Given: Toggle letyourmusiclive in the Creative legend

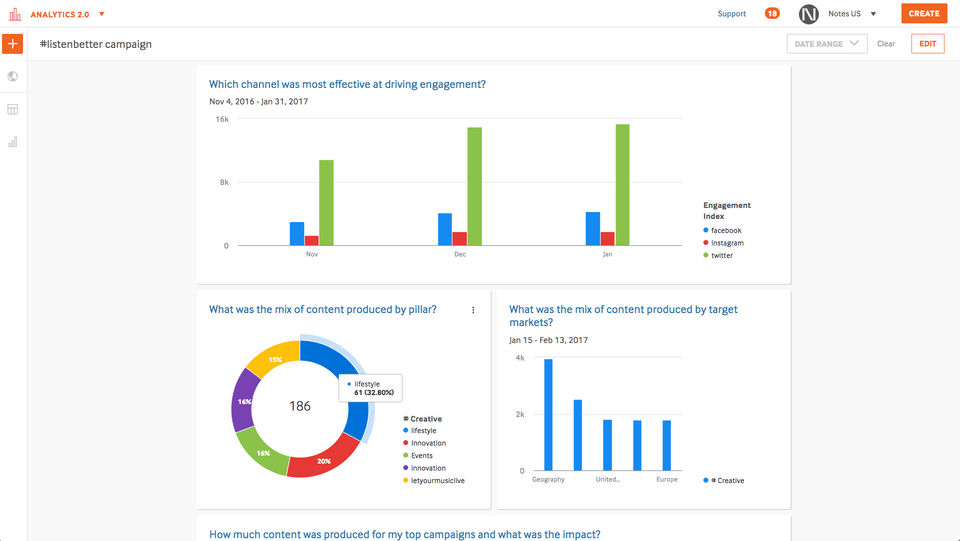Looking at the screenshot, I should (433, 480).
